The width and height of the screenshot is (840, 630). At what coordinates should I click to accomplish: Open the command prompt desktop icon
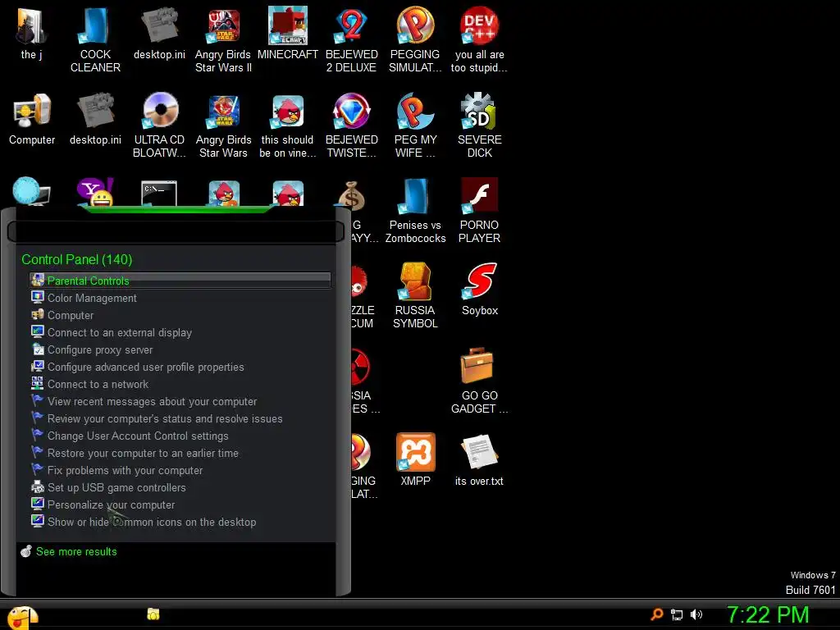click(x=159, y=193)
